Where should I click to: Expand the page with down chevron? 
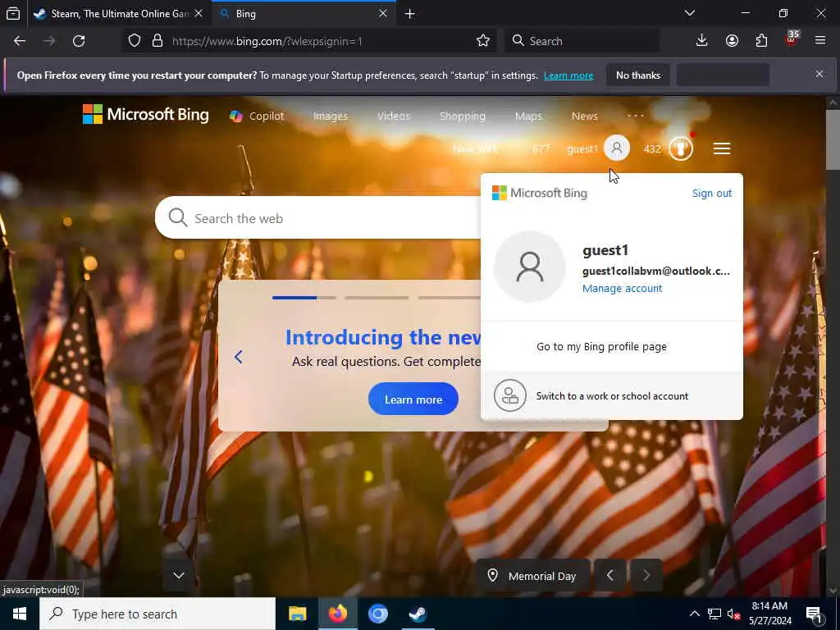click(179, 575)
